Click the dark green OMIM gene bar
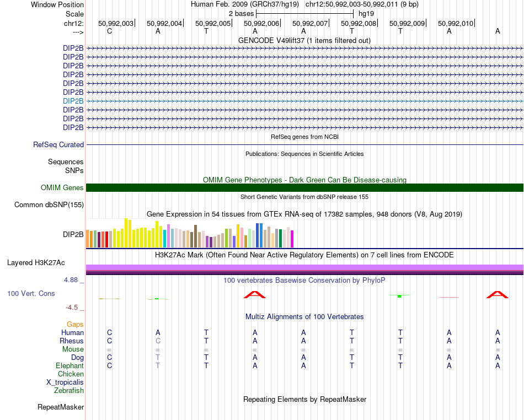524x420 pixels. point(304,187)
